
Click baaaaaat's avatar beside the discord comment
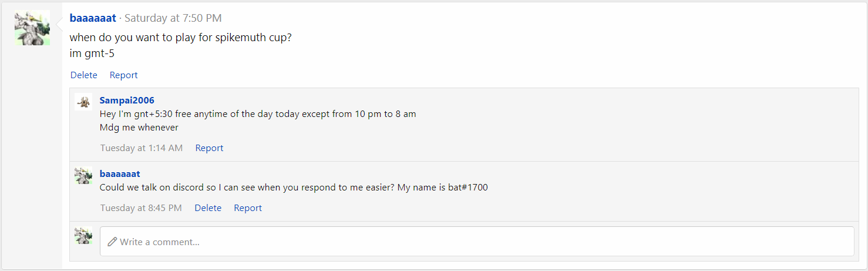83,175
